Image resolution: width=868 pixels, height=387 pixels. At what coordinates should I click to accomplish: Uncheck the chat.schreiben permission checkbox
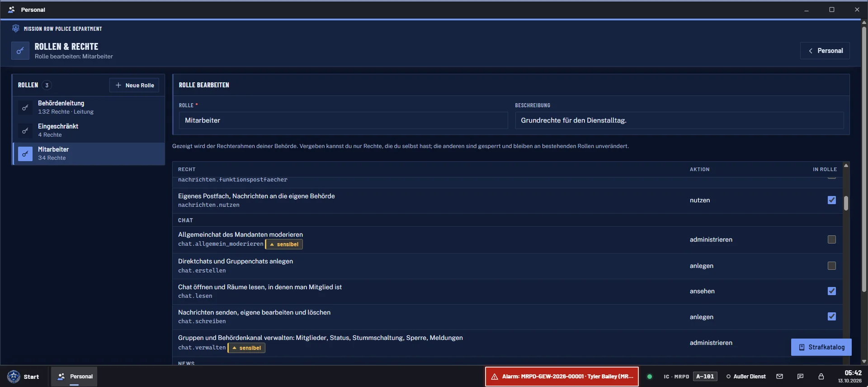point(832,316)
